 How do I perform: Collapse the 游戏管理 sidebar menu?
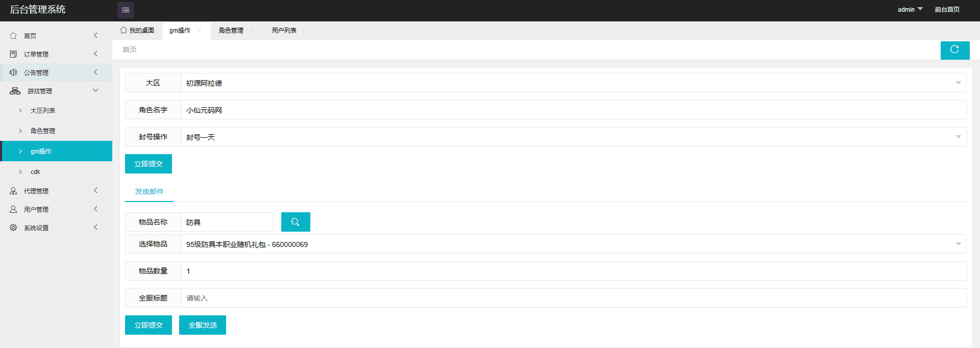[56, 91]
